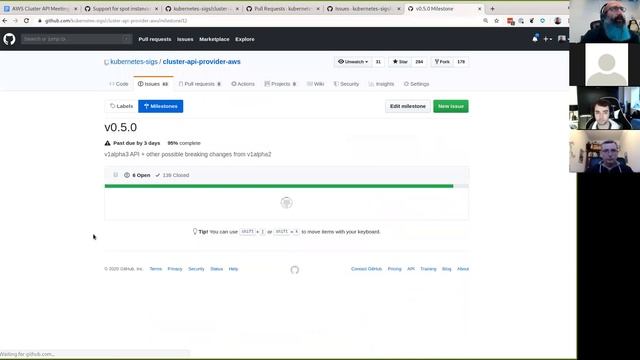
Task: Open the Pricing footer link
Action: coord(394,269)
